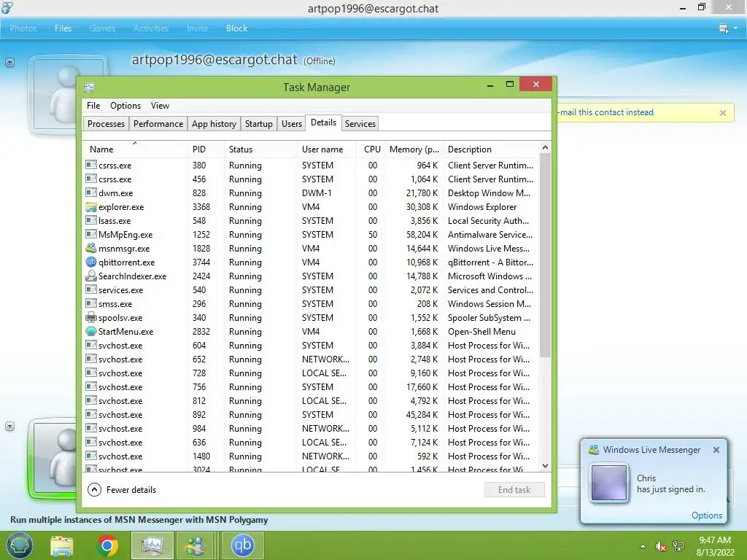This screenshot has width=747, height=560.
Task: Click the End task button
Action: [514, 489]
